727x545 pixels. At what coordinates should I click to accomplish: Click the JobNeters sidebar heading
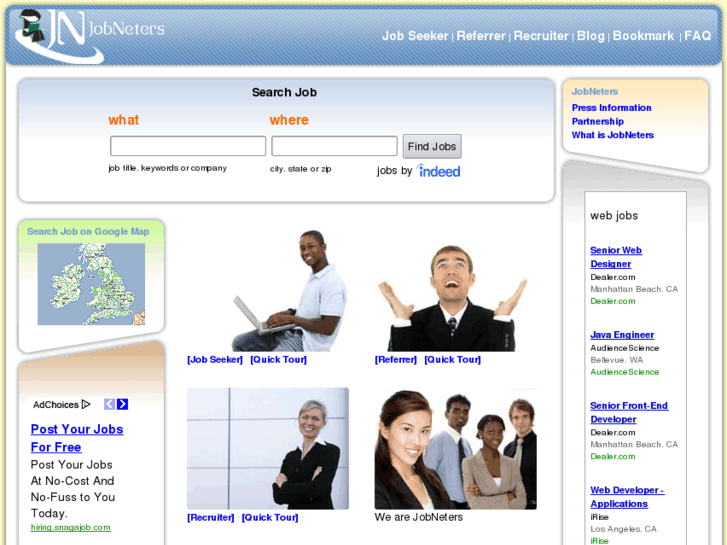pos(594,91)
